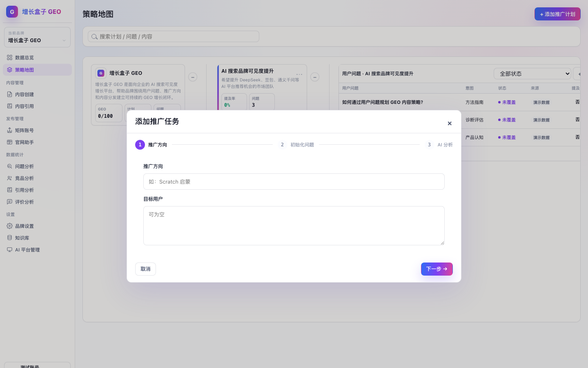Click the 提及率 0% stat box
This screenshot has width=588, height=368.
(234, 102)
